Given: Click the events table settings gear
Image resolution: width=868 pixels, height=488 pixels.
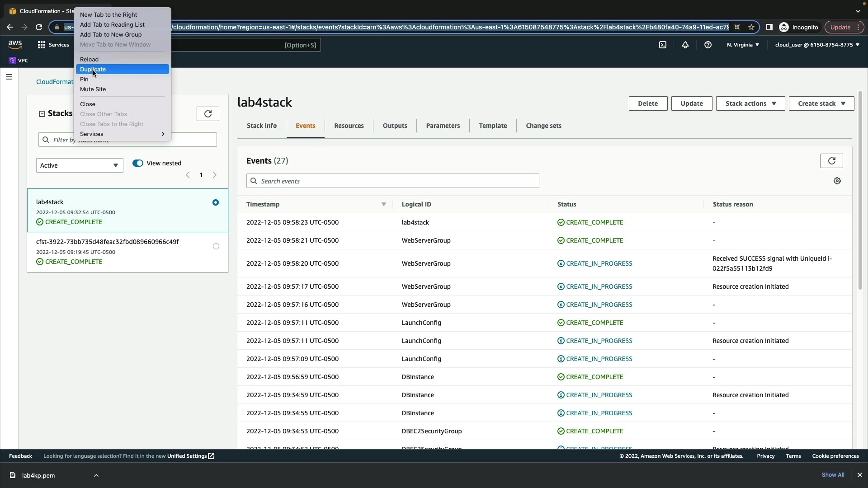Looking at the screenshot, I should [x=837, y=181].
